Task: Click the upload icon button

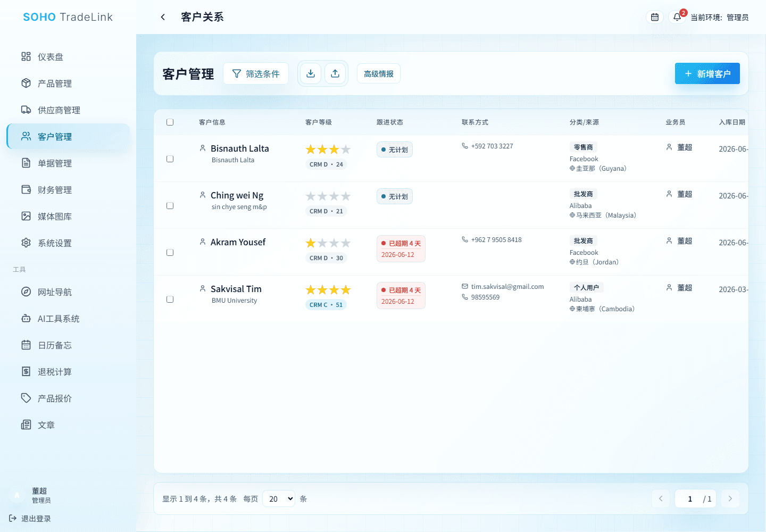Action: 335,73
